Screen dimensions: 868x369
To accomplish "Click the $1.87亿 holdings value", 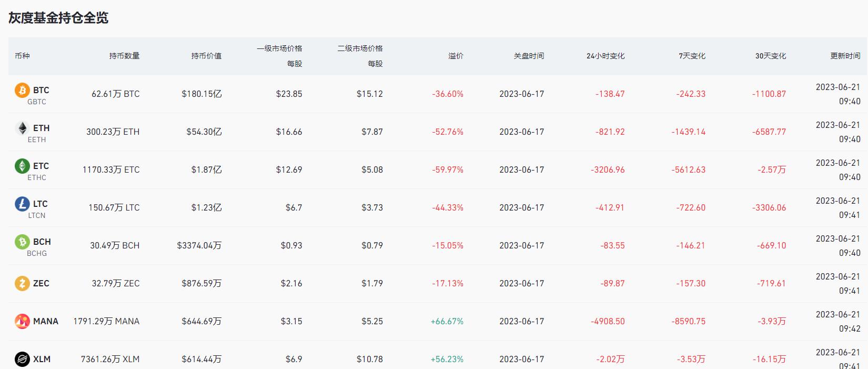I will pyautogui.click(x=206, y=169).
